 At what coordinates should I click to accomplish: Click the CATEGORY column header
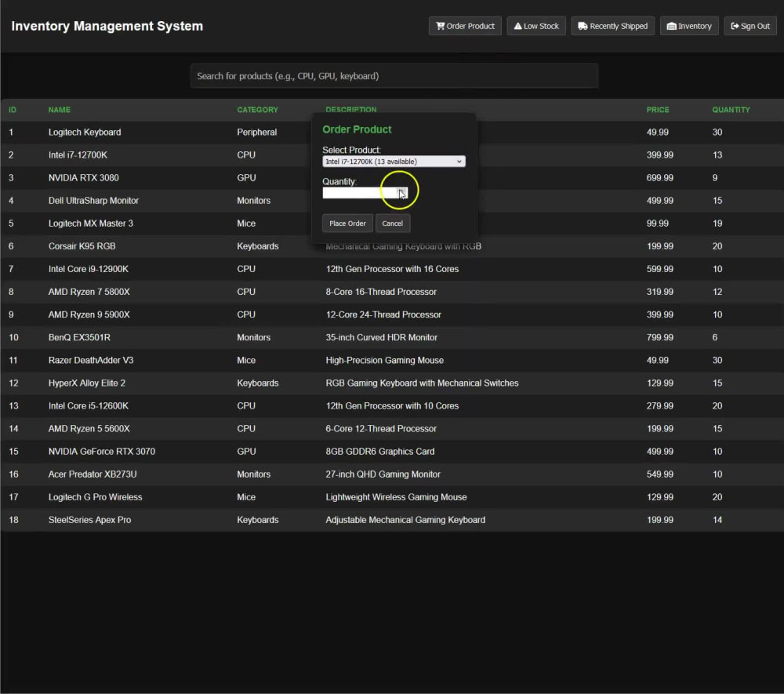click(x=257, y=110)
